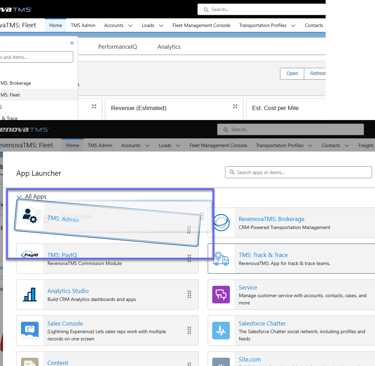Click "Build CRM Analytics dashboards and apps" text
This screenshot has width=375, height=366.
(92, 299)
